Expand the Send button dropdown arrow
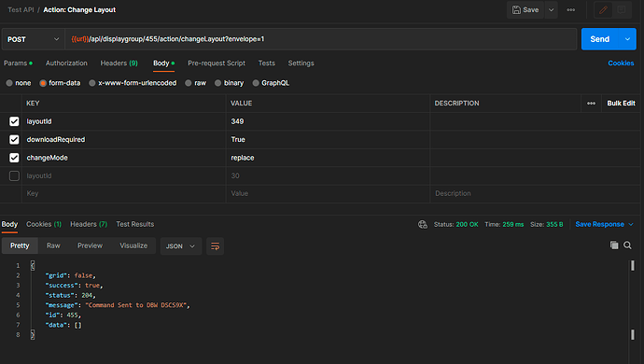Screen dimensions: 644x364 pyautogui.click(x=627, y=39)
